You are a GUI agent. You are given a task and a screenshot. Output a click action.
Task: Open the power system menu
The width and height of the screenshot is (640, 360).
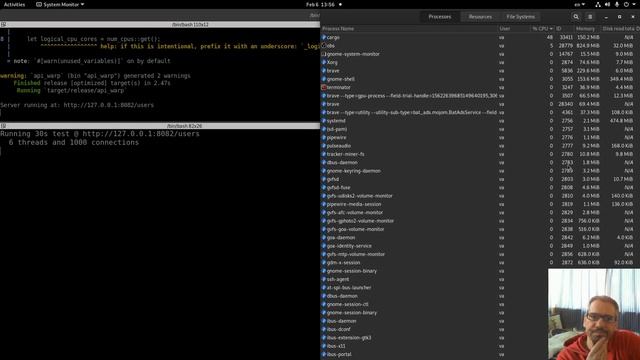pos(629,4)
